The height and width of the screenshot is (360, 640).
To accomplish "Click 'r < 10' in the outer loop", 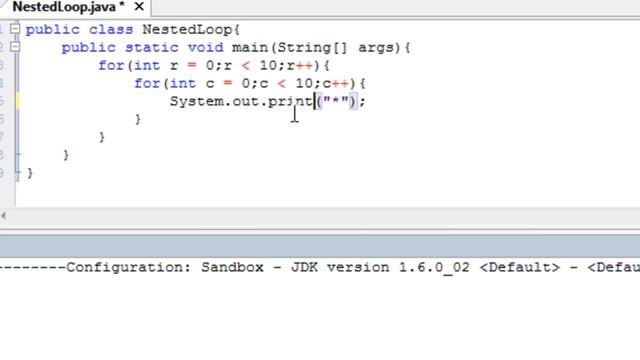I will pos(250,66).
